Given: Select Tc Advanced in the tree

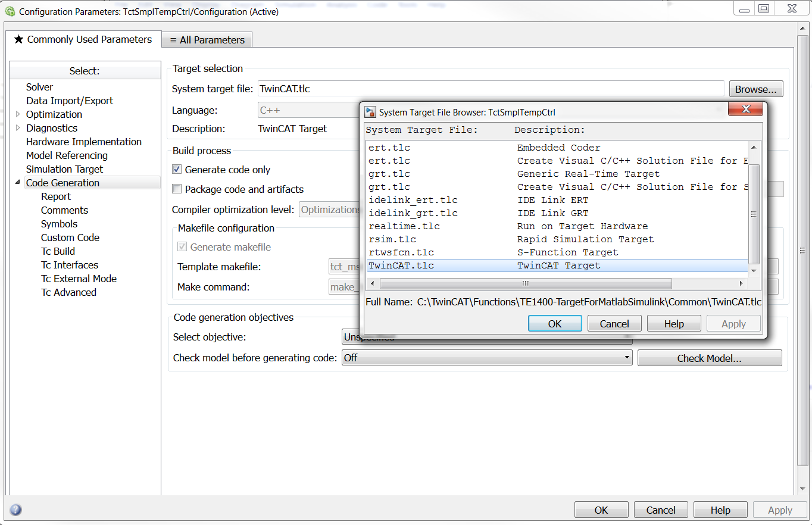Looking at the screenshot, I should 68,292.
